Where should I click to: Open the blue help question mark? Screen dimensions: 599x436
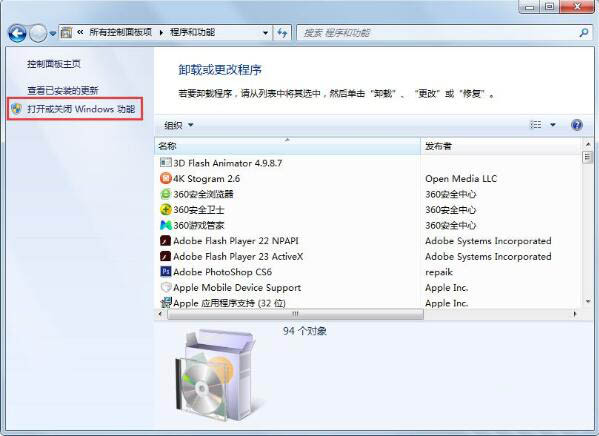576,125
